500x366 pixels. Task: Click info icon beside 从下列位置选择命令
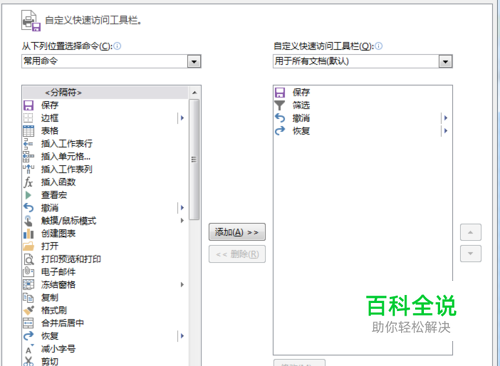pyautogui.click(x=117, y=46)
